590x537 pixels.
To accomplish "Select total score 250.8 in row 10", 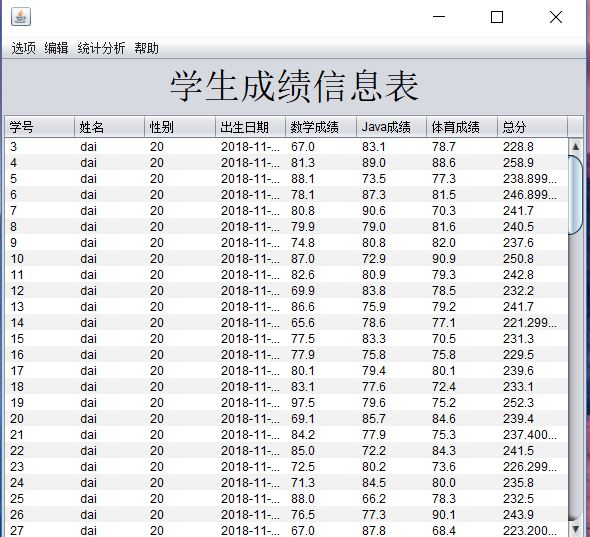I will pos(532,259).
